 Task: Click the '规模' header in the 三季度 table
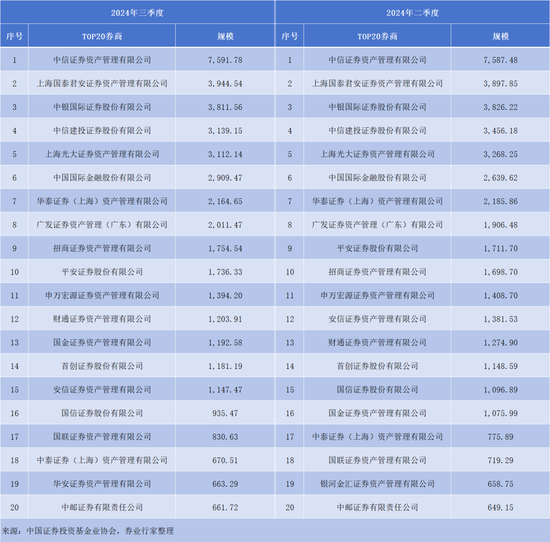pyautogui.click(x=225, y=36)
